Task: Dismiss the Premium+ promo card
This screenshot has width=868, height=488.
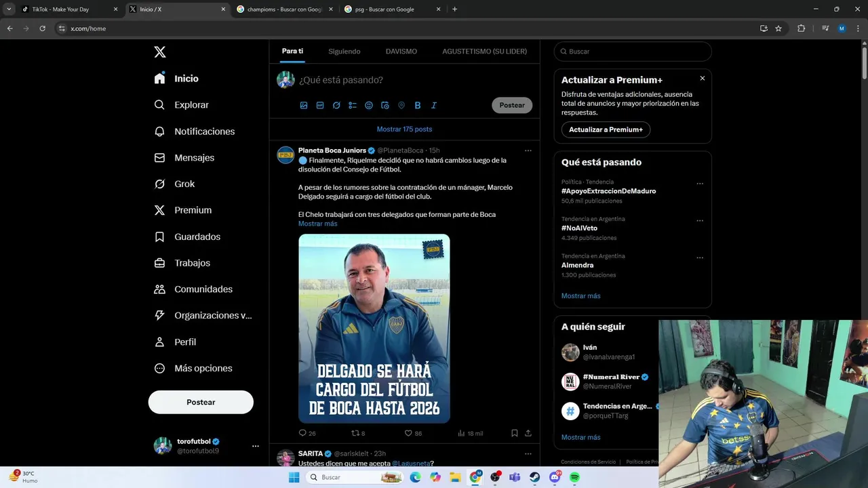Action: [703, 79]
